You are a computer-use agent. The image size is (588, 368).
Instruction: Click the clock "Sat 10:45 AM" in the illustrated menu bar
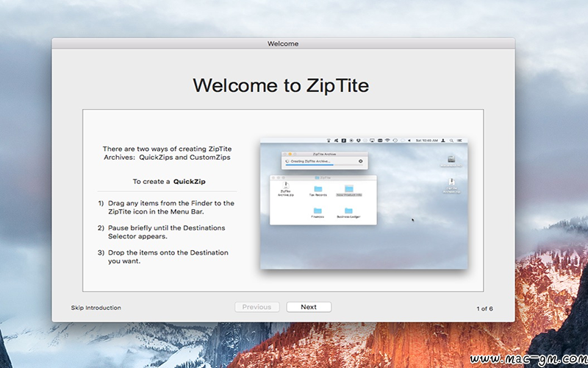coord(427,141)
